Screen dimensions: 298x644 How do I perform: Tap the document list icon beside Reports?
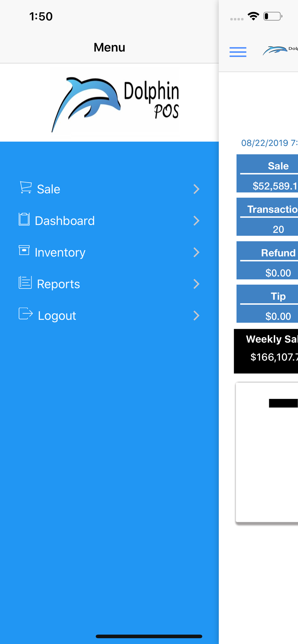(25, 283)
